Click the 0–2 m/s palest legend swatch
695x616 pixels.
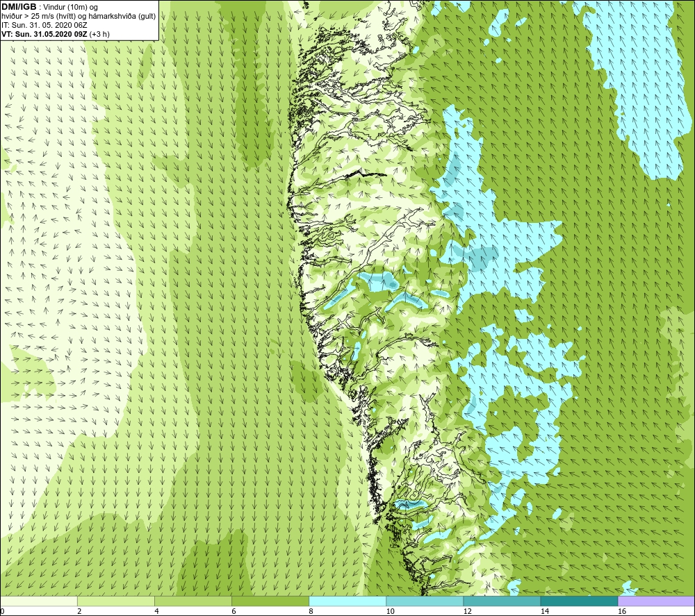coord(39,601)
